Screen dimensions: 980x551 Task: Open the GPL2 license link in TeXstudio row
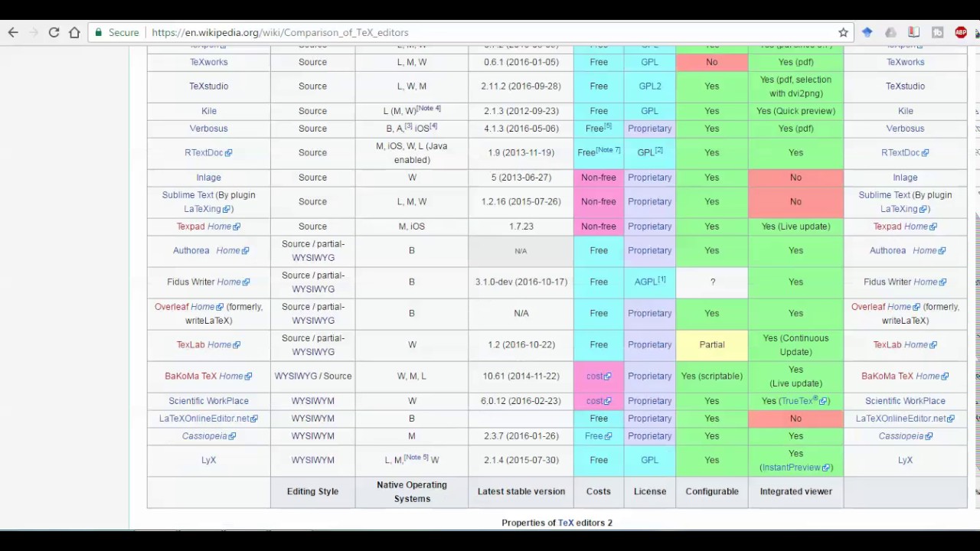[649, 86]
